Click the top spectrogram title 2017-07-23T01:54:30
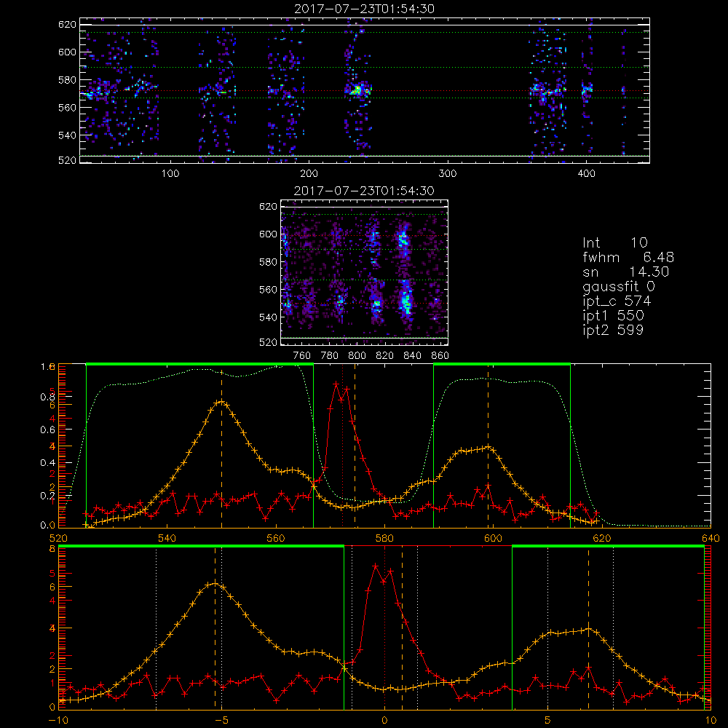Viewport: 728px width, 728px height. point(365,9)
